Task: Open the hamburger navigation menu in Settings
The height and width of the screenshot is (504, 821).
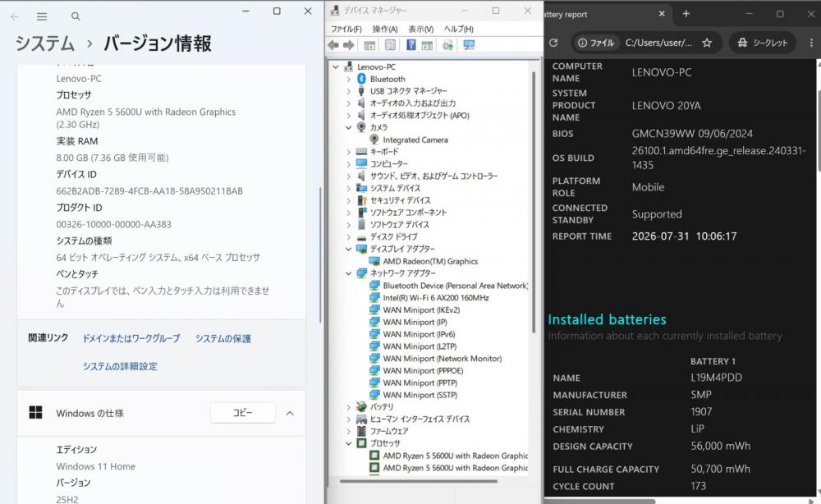Action: 42,16
